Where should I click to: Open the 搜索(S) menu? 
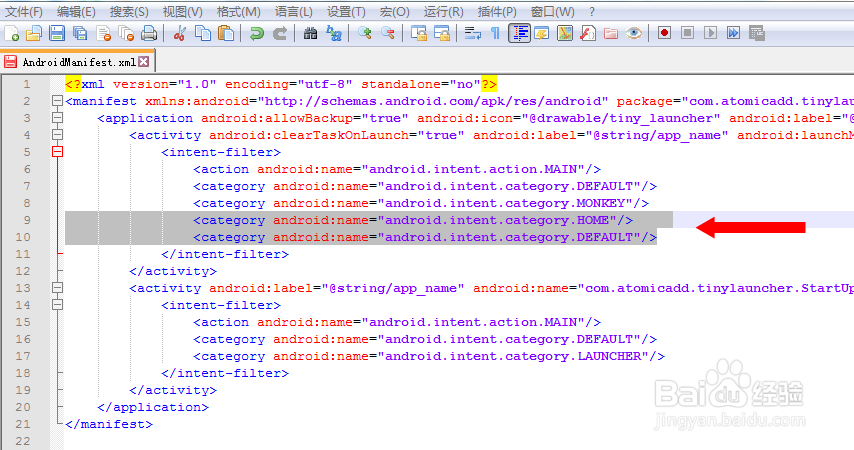click(129, 11)
